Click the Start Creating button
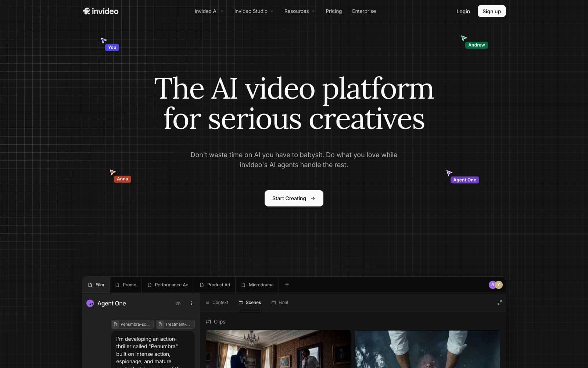Viewport: 588px width, 368px height. [x=294, y=198]
